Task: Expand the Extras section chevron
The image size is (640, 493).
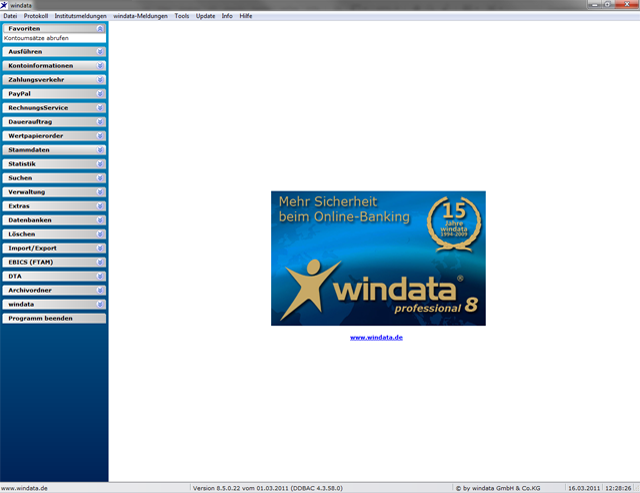Action: click(100, 206)
